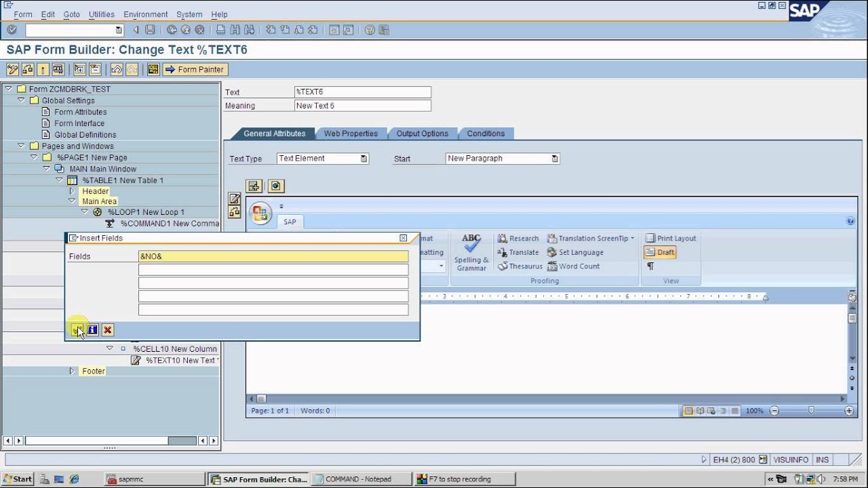Click the First Page navigation icon

pyautogui.click(x=271, y=30)
